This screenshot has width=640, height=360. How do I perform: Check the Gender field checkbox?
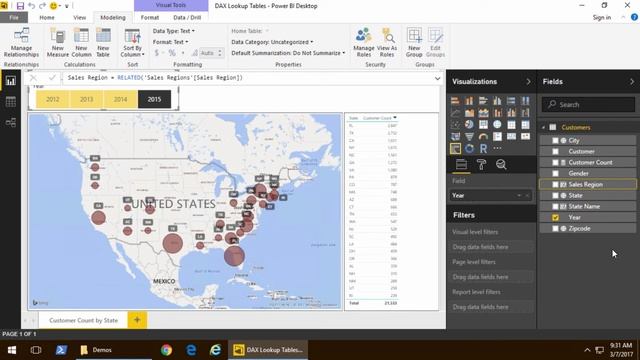pyautogui.click(x=555, y=173)
